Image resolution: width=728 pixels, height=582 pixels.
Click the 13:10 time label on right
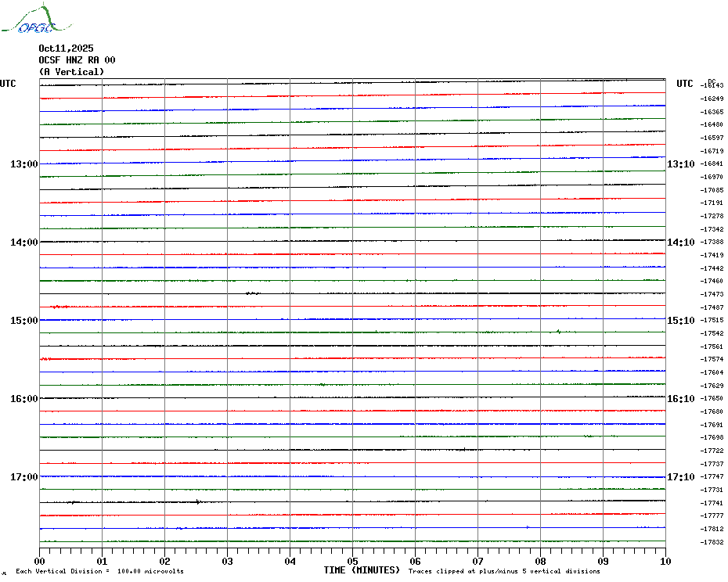click(x=680, y=164)
